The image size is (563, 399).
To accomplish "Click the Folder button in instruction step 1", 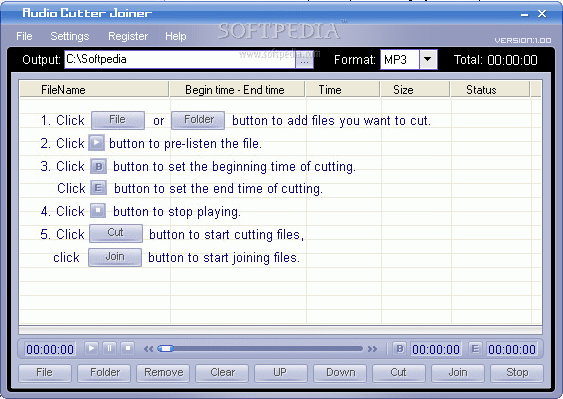I will pyautogui.click(x=198, y=120).
